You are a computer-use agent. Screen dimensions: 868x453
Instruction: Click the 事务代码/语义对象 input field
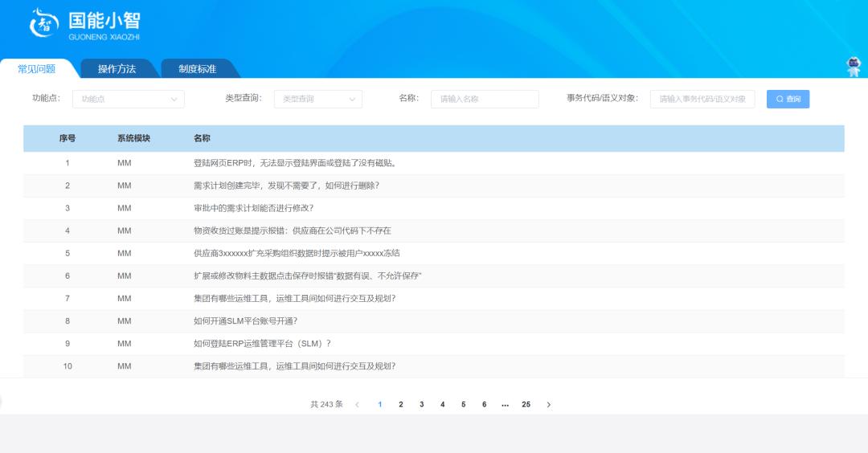[702, 99]
